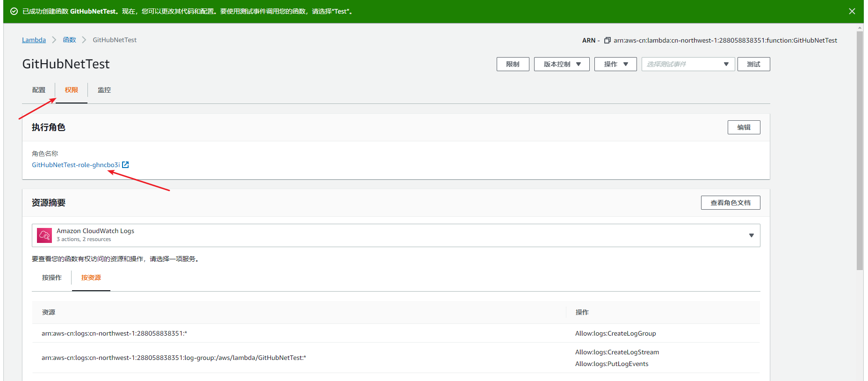Viewport: 868px width, 381px height.
Task: Select the 权限 tab
Action: click(x=72, y=90)
